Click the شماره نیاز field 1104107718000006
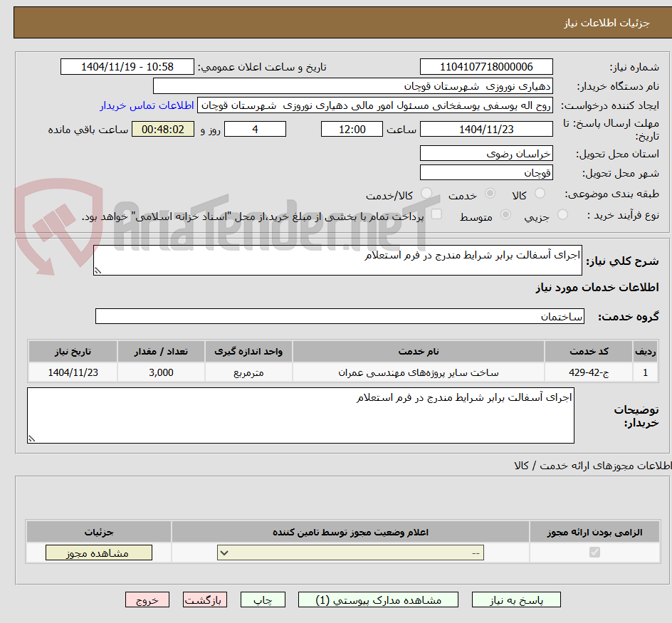672x623 pixels. point(486,67)
